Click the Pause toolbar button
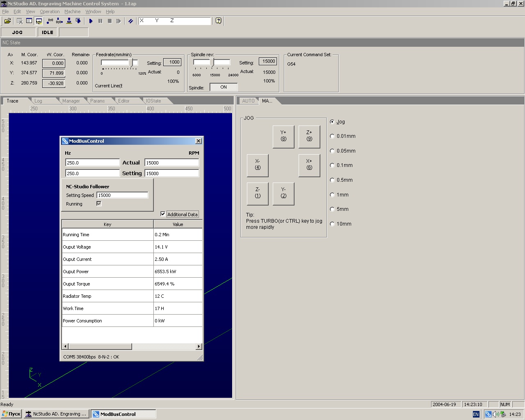Viewport: 525px width, 420px height. coord(100,21)
